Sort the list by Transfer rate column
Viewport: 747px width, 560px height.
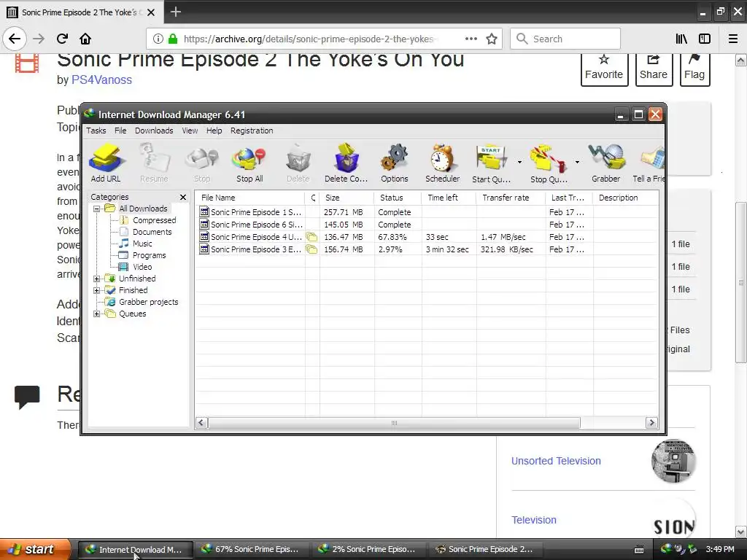click(x=511, y=198)
